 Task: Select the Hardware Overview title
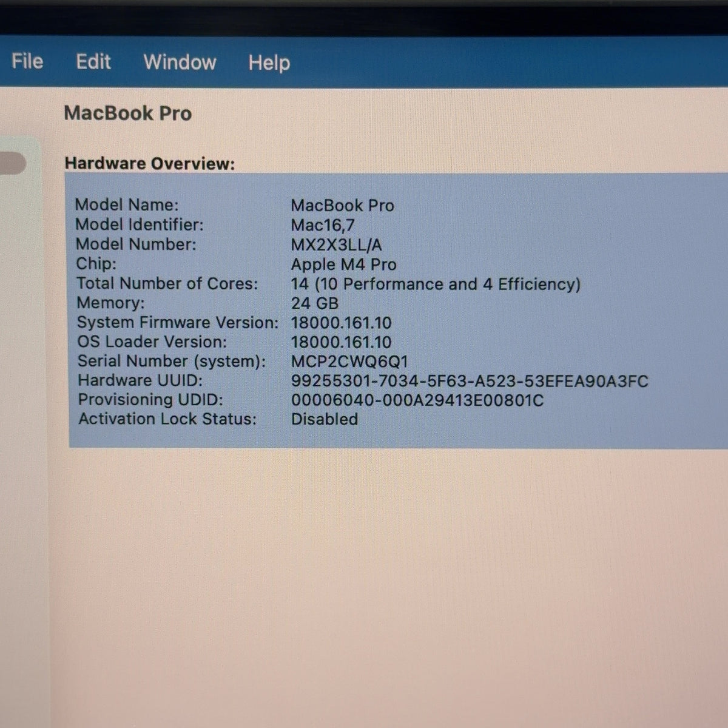click(x=149, y=163)
